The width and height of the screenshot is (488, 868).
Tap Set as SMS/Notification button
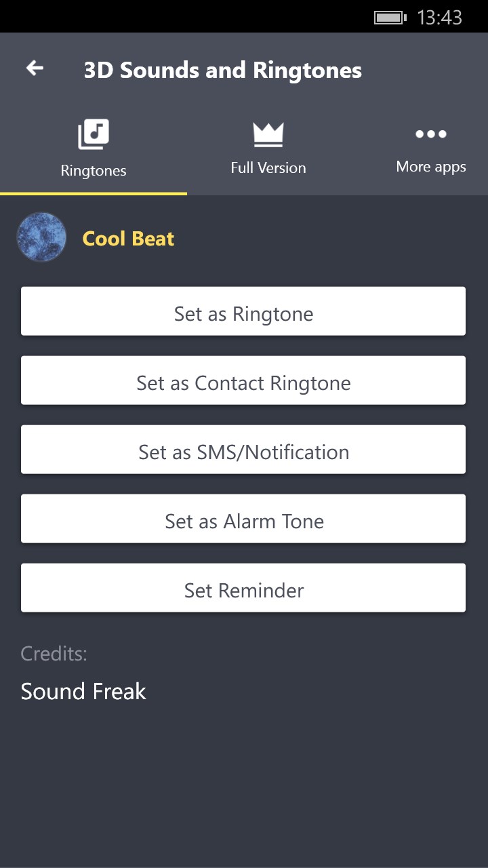click(x=243, y=452)
